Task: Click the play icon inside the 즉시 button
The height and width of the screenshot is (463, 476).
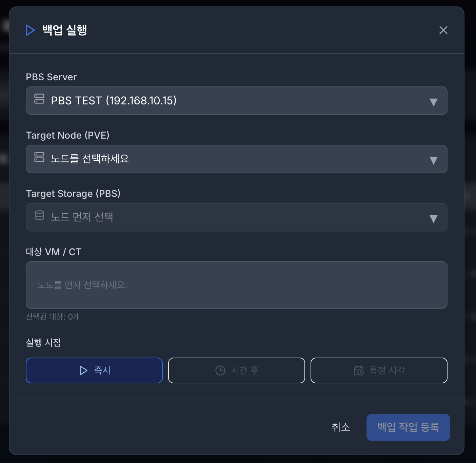Action: pyautogui.click(x=83, y=370)
